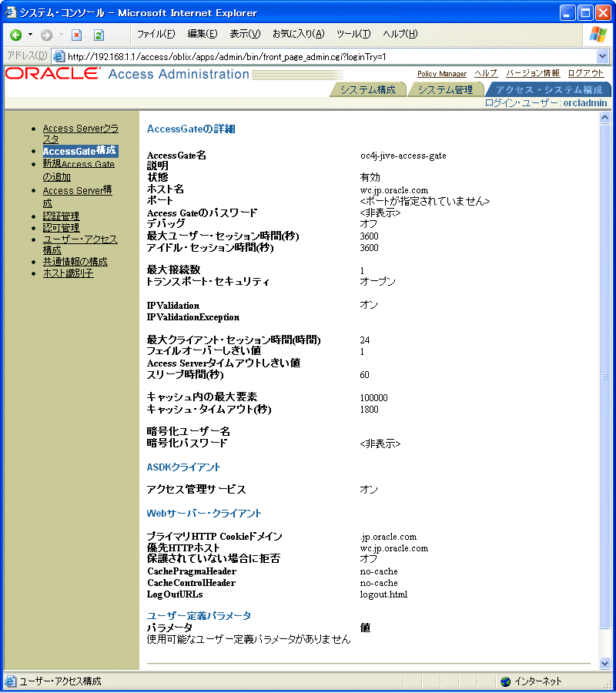This screenshot has width=616, height=693.
Task: Open the お気に入り(A) menu
Action: [x=298, y=34]
